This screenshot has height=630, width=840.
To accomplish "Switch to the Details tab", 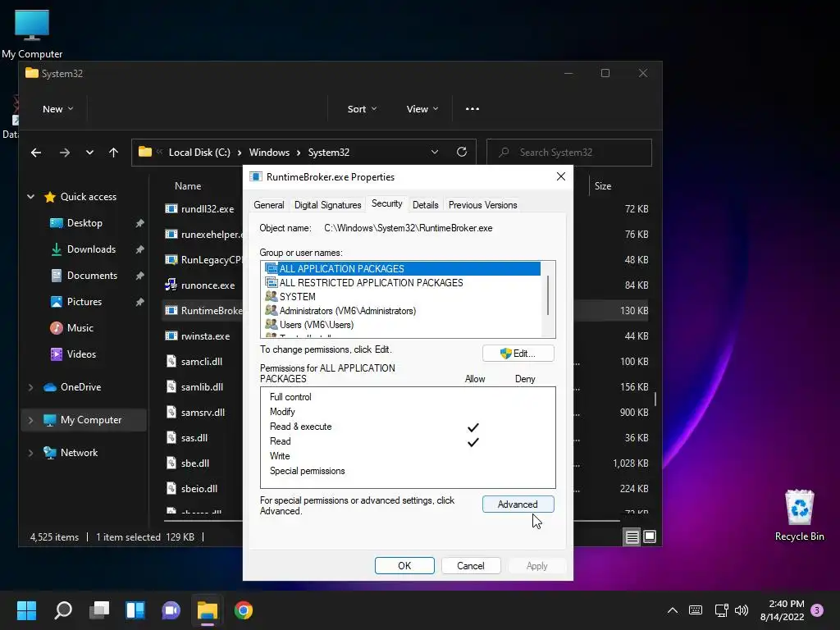I will tap(426, 204).
